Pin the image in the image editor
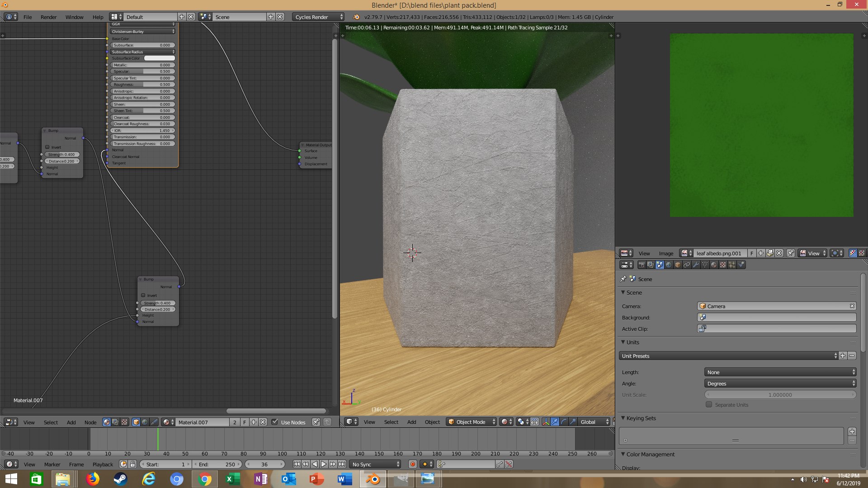Viewport: 868px width, 488px height. pos(790,253)
